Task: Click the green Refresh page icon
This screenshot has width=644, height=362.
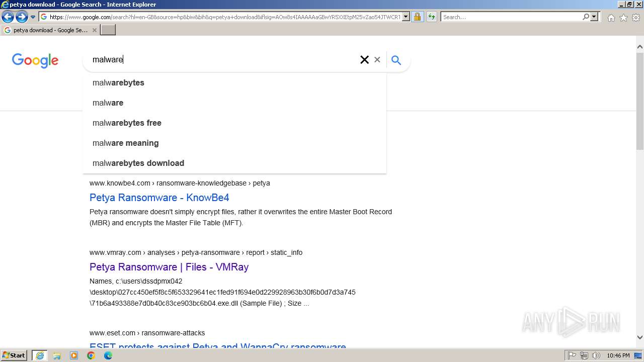Action: click(432, 17)
